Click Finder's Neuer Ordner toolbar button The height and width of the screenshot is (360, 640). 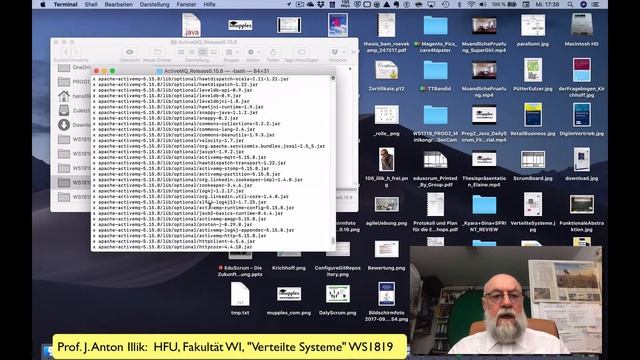tap(157, 52)
